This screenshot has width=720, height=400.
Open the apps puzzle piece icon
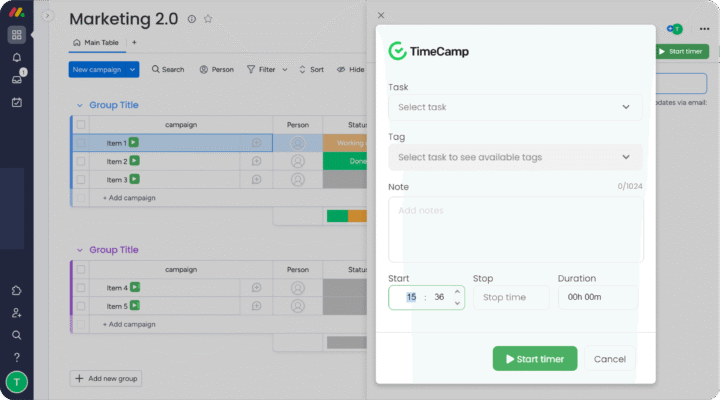17,290
